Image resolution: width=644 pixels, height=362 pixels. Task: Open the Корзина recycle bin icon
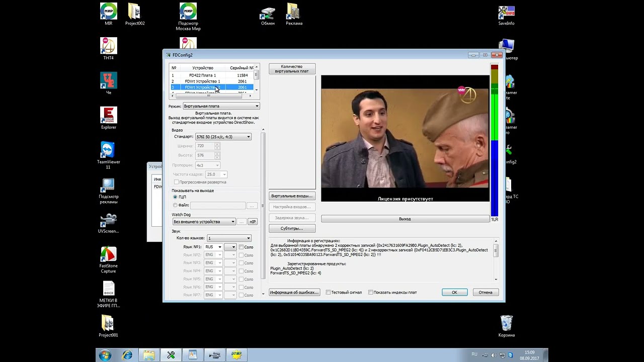tap(506, 326)
